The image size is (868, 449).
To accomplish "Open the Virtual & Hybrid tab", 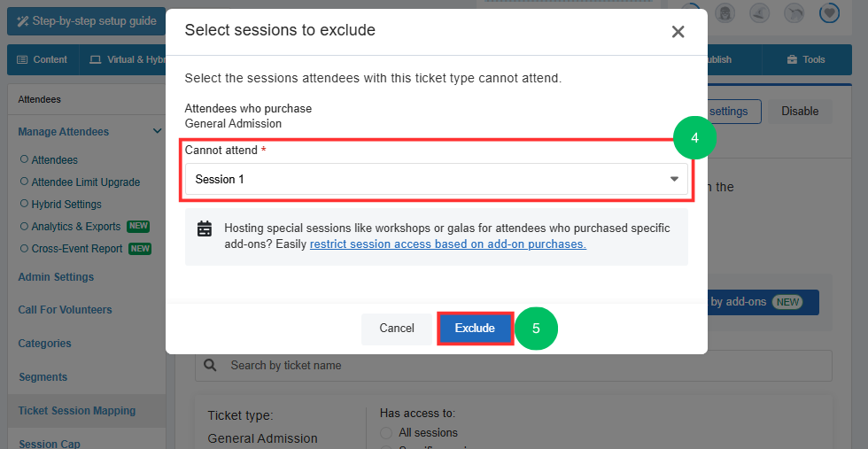I will [x=128, y=60].
